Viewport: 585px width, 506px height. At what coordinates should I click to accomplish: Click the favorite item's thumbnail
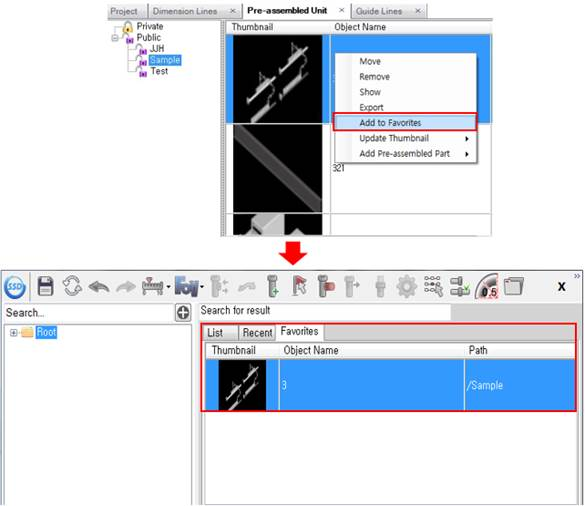coord(242,385)
